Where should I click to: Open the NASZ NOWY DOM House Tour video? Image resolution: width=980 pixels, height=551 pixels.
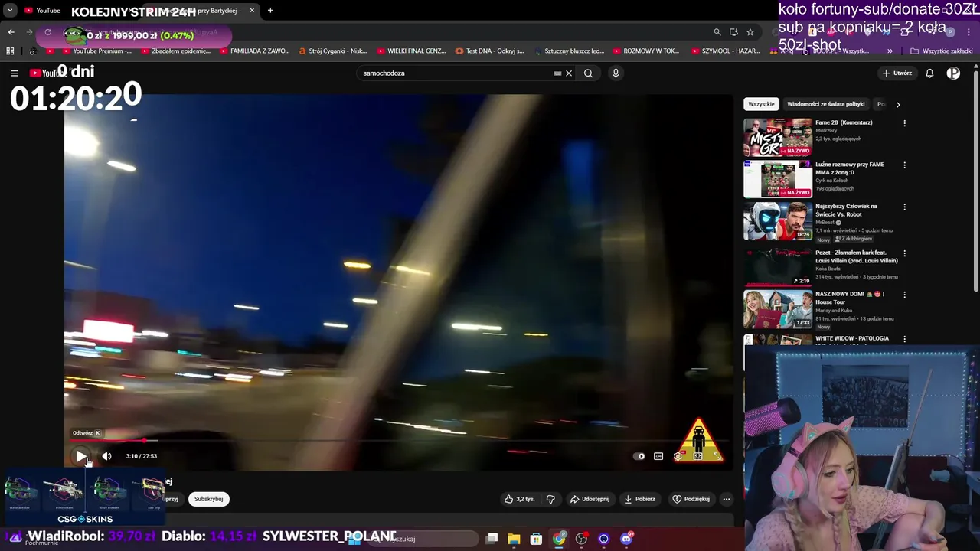(778, 309)
